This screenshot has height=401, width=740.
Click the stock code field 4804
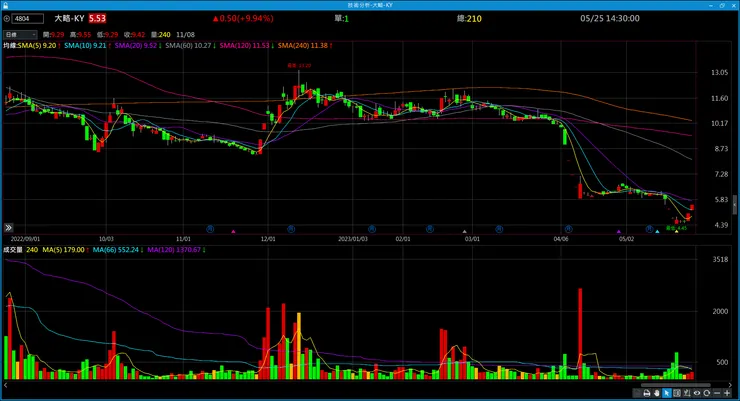click(27, 19)
